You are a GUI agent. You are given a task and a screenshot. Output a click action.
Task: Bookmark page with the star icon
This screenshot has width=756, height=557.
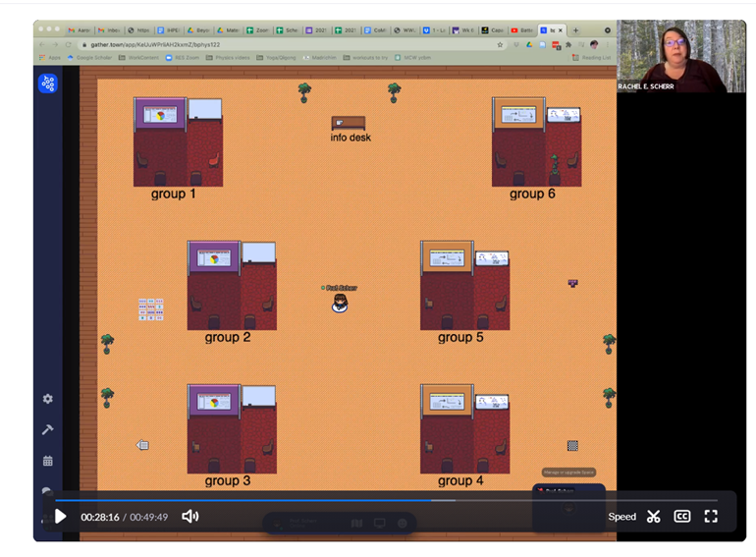click(500, 44)
